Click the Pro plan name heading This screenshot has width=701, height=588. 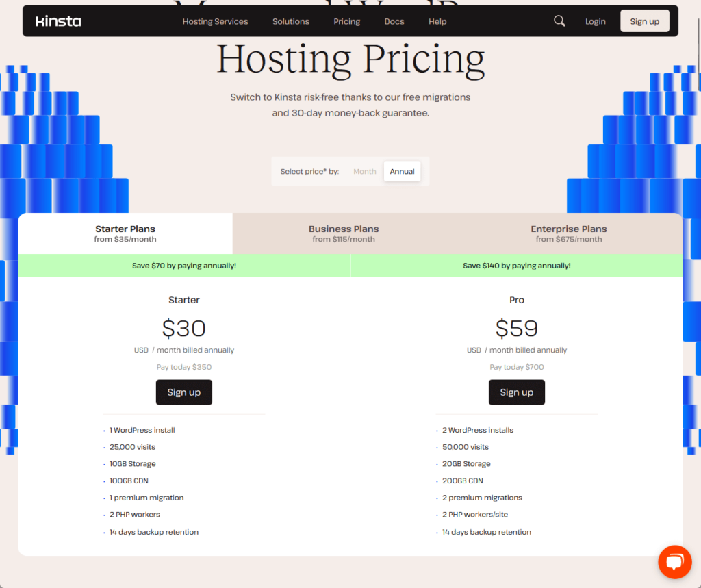click(x=516, y=300)
